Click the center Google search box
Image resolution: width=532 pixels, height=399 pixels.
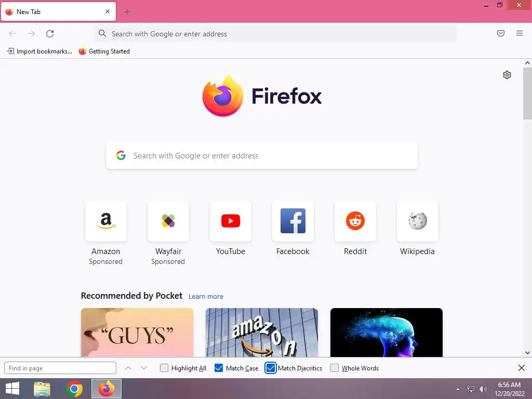pyautogui.click(x=262, y=156)
